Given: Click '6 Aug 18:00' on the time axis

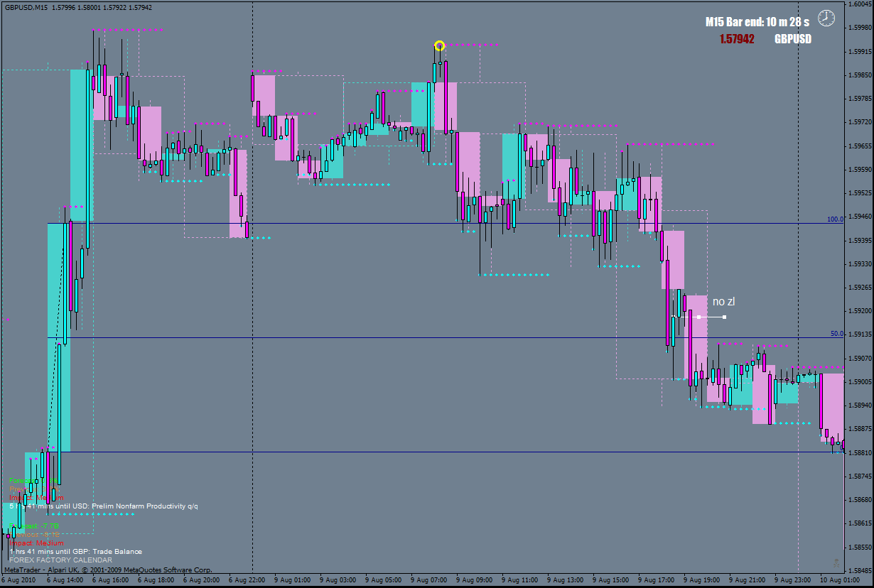Looking at the screenshot, I should coord(156,579).
